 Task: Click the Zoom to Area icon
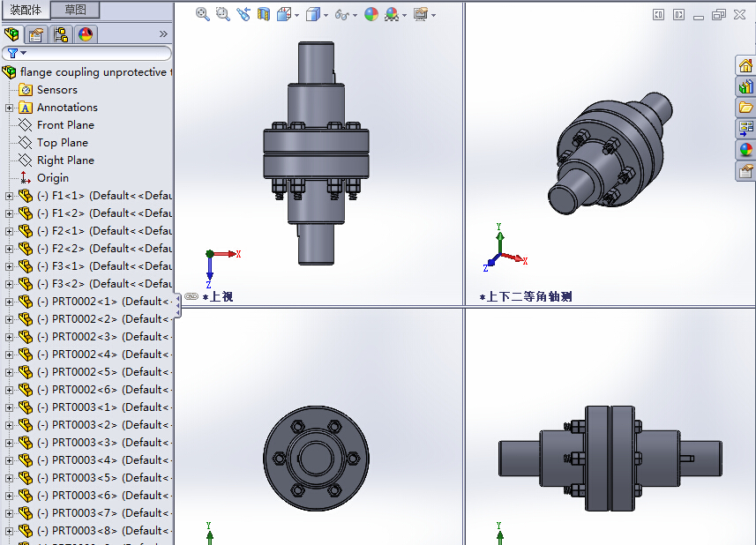223,14
